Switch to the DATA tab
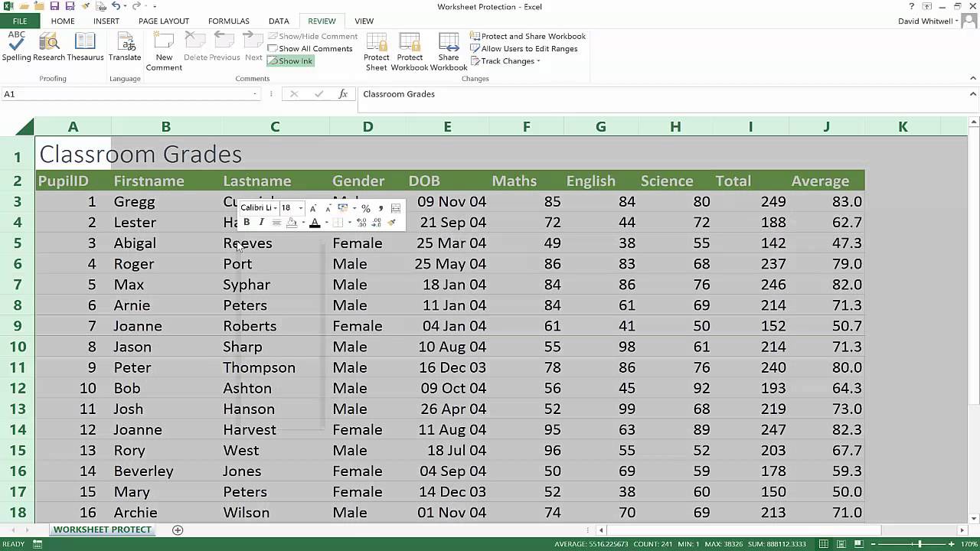The height and width of the screenshot is (551, 980). point(279,21)
